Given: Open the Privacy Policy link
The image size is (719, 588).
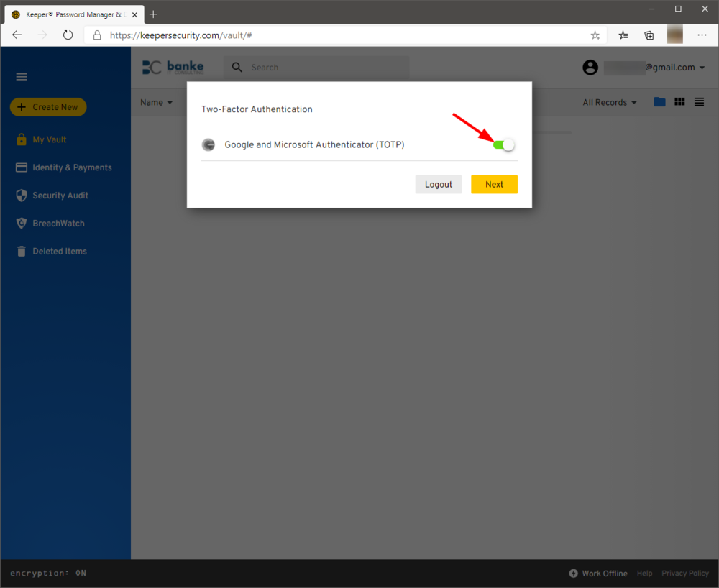Looking at the screenshot, I should pyautogui.click(x=685, y=574).
